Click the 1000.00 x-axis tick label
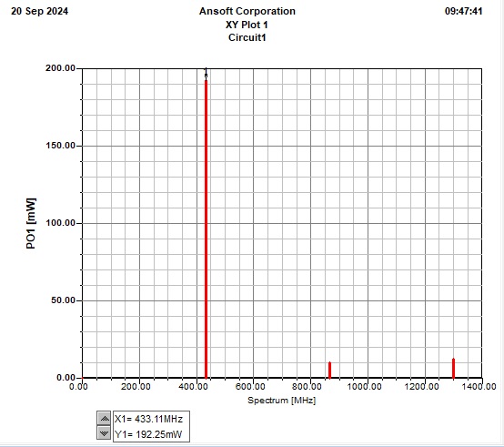The image size is (504, 447). [x=365, y=387]
